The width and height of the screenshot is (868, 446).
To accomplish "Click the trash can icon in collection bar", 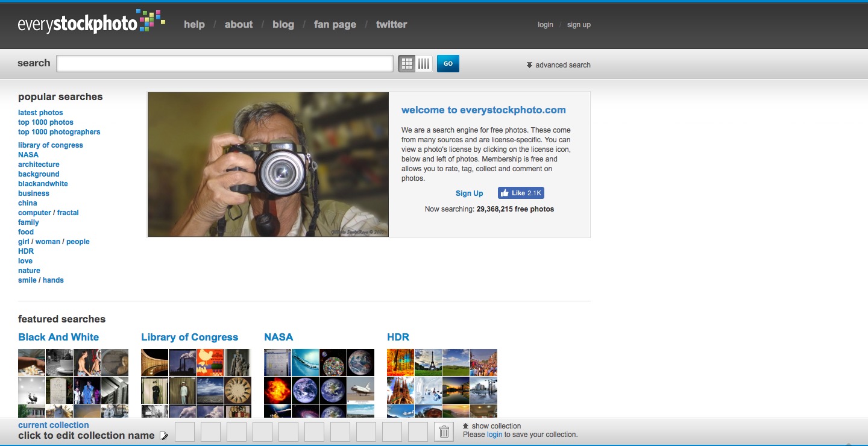I will (444, 432).
